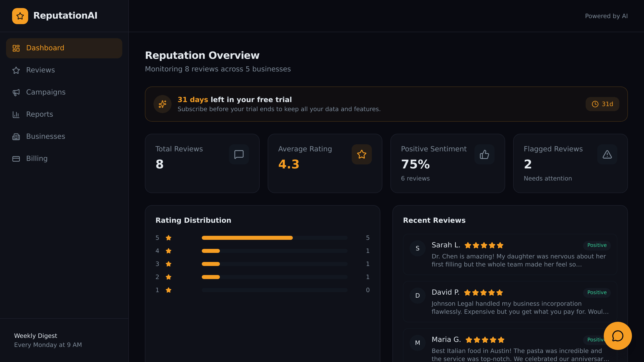This screenshot has width=644, height=362.
Task: Click the "6 reviews" subtext
Action: (415, 178)
